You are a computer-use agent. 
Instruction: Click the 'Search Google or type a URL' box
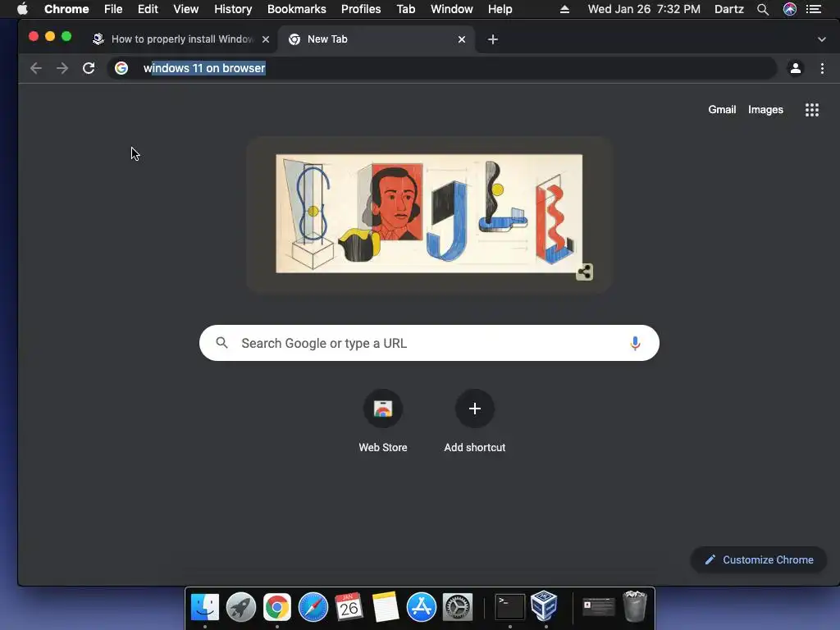429,343
